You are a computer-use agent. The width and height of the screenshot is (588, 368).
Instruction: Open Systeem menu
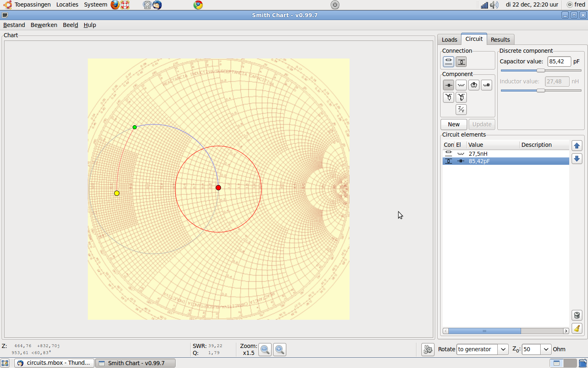click(x=96, y=4)
